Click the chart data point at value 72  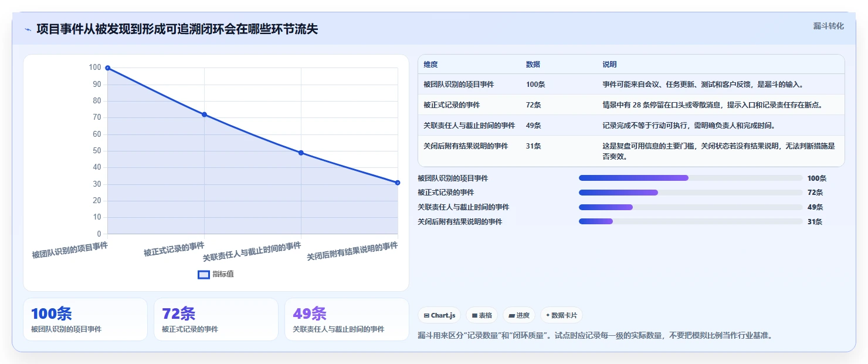click(204, 114)
